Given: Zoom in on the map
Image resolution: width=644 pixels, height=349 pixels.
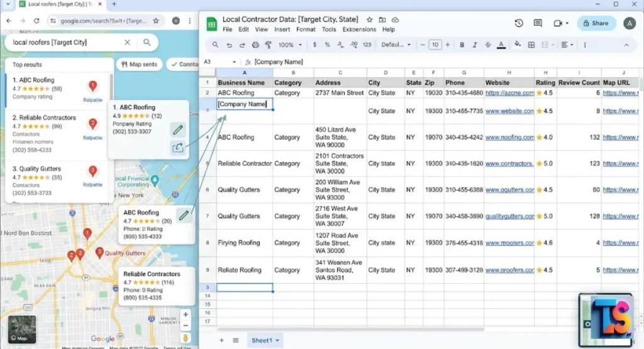Looking at the screenshot, I should point(186,314).
